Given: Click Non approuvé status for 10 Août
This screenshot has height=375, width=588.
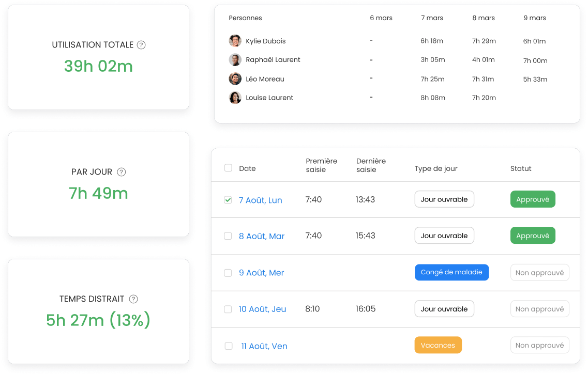Looking at the screenshot, I should click(539, 309).
